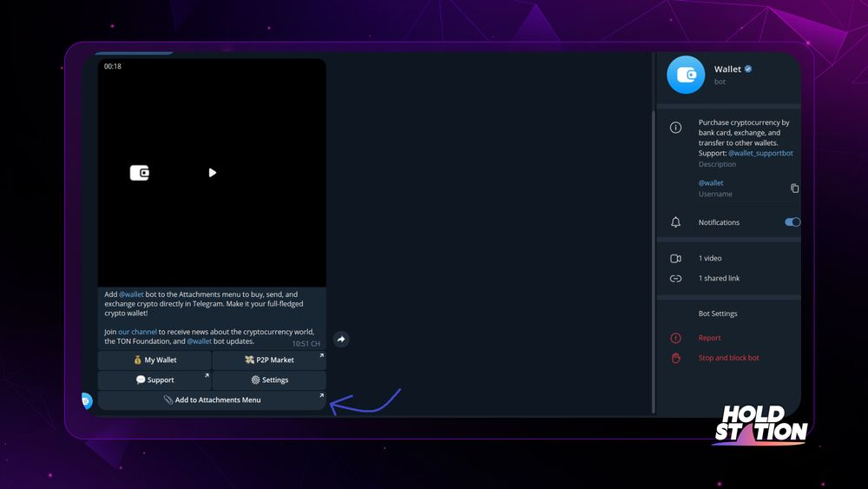Play the wallet intro video

click(x=212, y=173)
